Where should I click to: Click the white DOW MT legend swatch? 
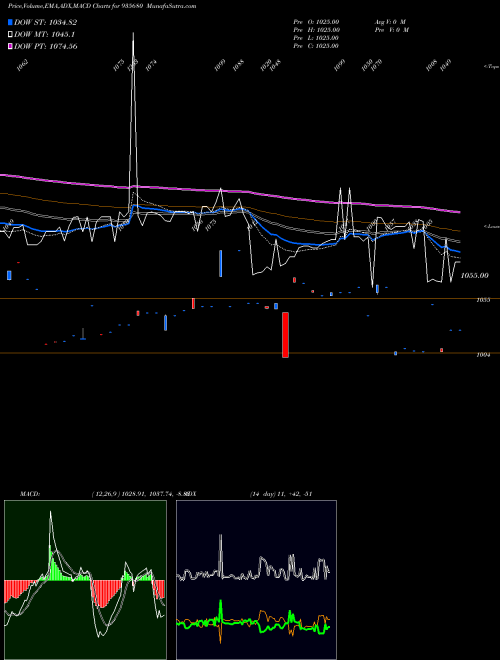[x=10, y=35]
